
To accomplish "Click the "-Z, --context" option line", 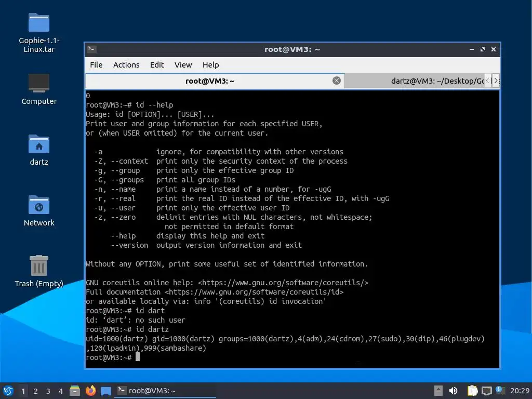I will [221, 161].
